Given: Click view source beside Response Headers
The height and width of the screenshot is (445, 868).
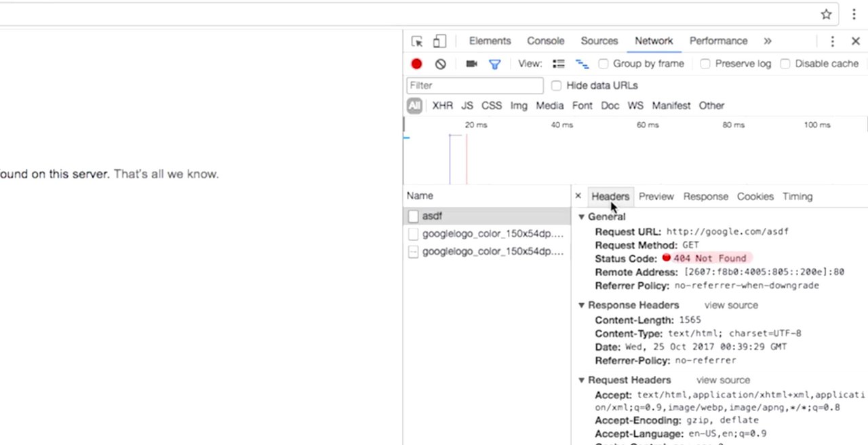Looking at the screenshot, I should pos(731,305).
